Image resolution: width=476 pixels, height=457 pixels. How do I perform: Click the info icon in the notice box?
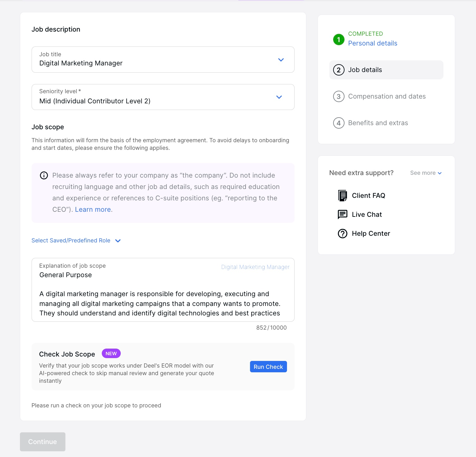tap(44, 175)
